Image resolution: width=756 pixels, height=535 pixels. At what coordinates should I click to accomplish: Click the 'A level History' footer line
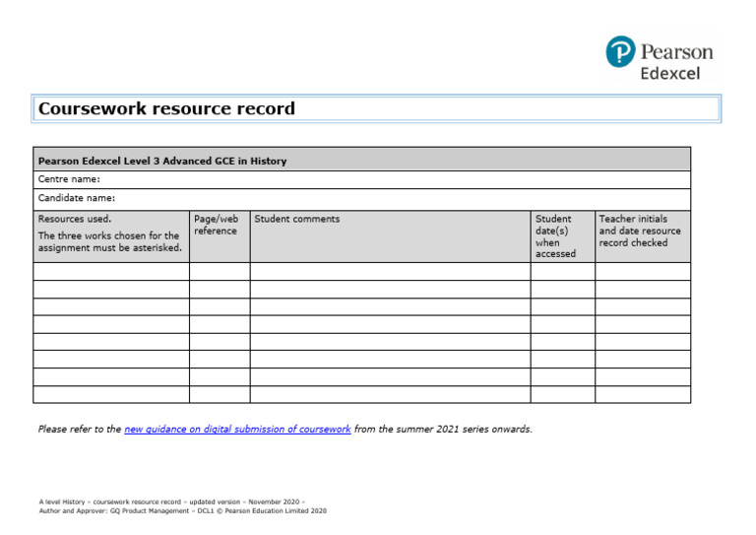172,502
